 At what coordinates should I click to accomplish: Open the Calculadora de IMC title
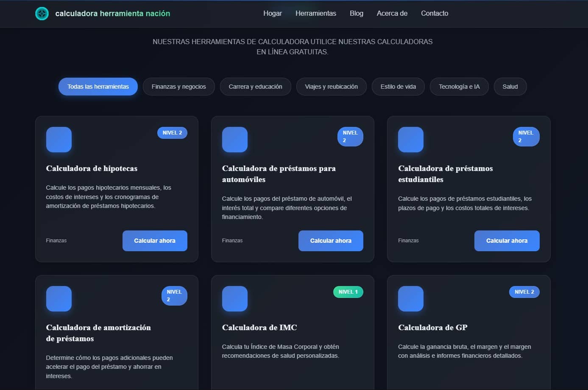click(x=259, y=328)
